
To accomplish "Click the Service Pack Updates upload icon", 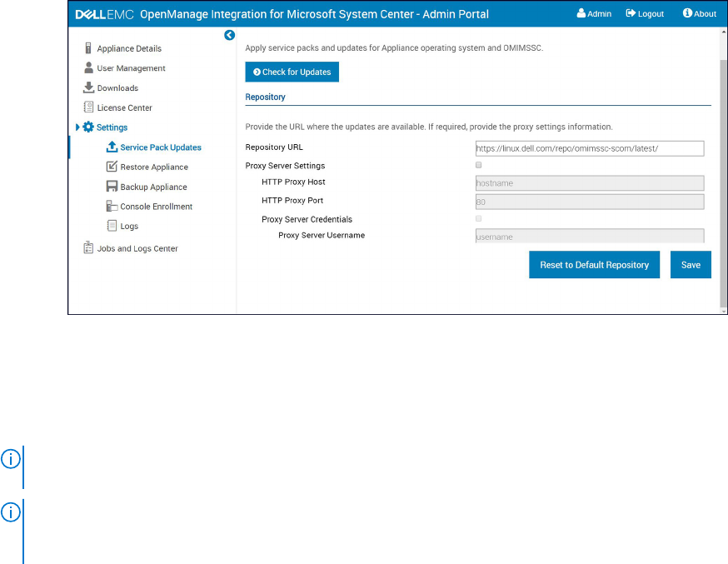I will 112,147.
